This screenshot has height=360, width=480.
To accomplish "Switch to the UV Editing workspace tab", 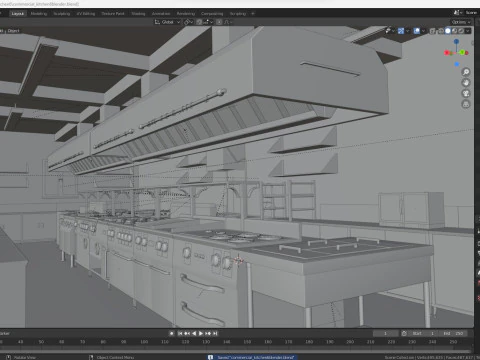I will pos(86,14).
